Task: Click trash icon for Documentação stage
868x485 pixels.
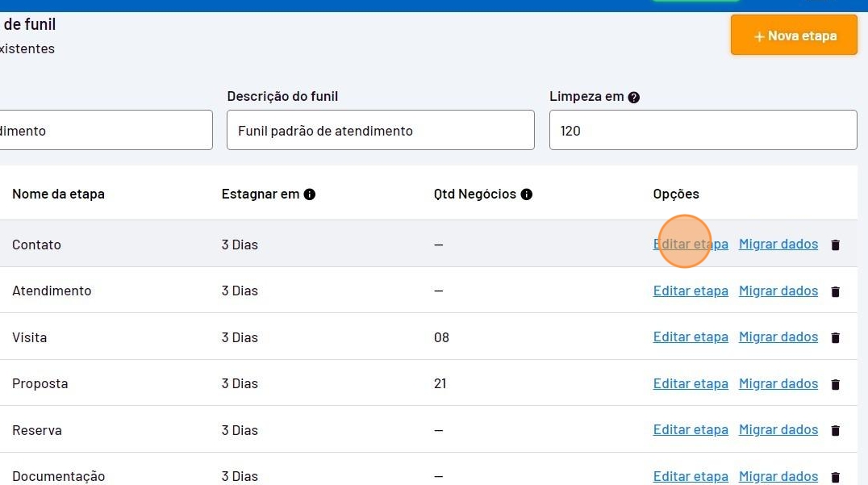Action: coord(835,478)
